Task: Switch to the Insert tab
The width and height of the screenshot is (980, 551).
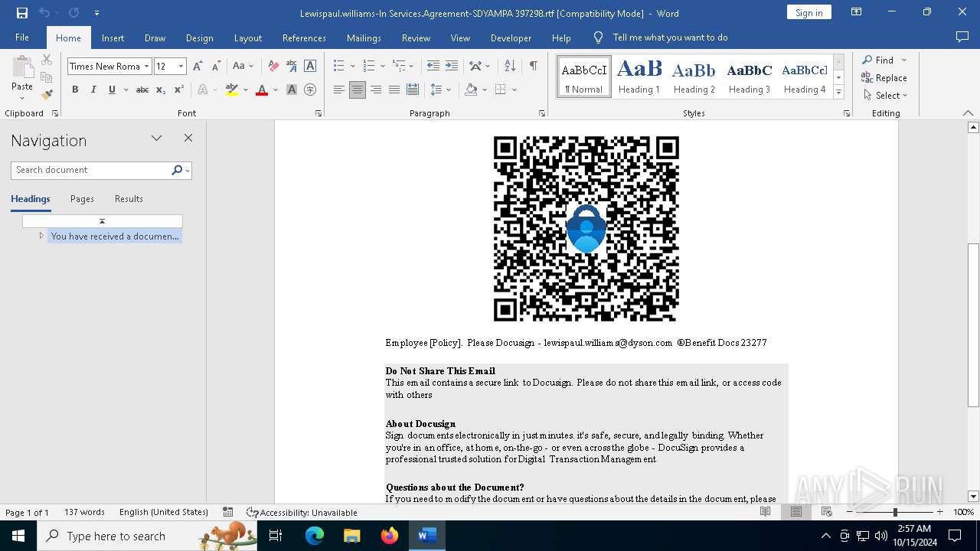Action: point(113,37)
